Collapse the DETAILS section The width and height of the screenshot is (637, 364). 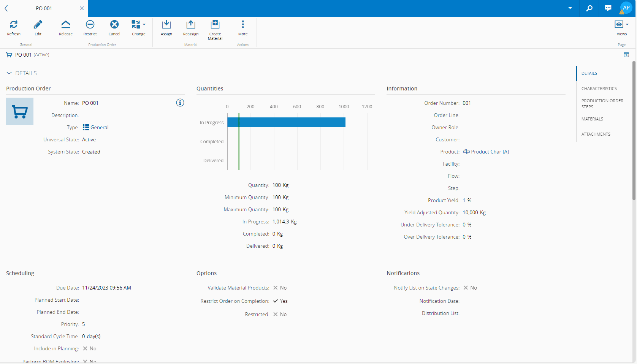[x=9, y=73]
